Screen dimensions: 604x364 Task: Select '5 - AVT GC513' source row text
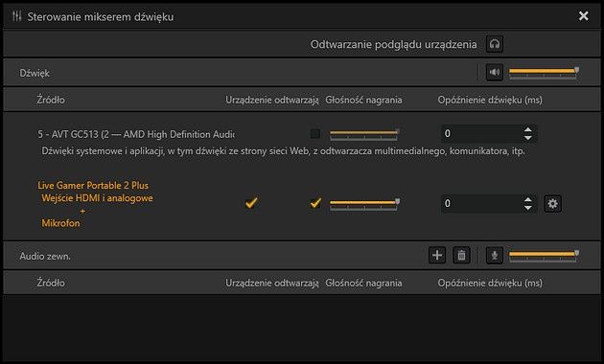(136, 134)
